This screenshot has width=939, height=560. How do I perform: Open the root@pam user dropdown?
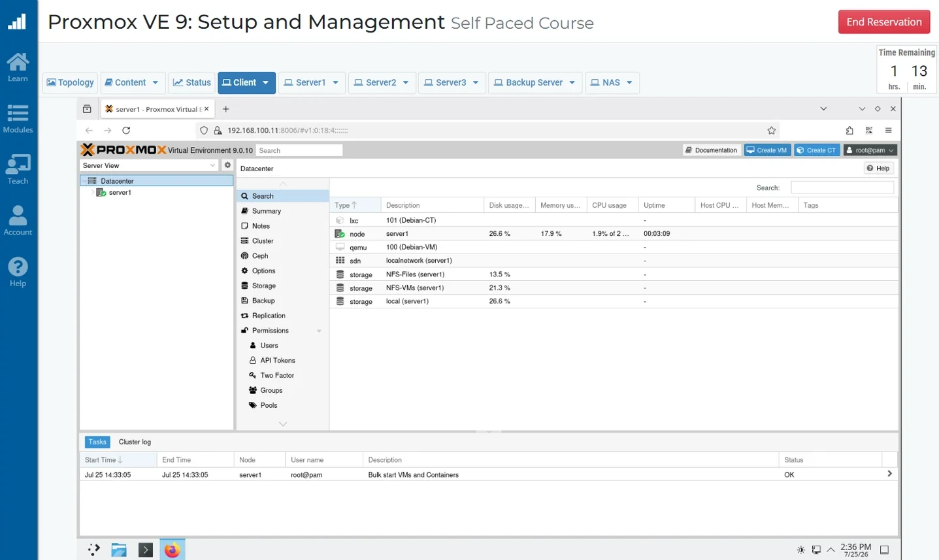click(x=870, y=150)
